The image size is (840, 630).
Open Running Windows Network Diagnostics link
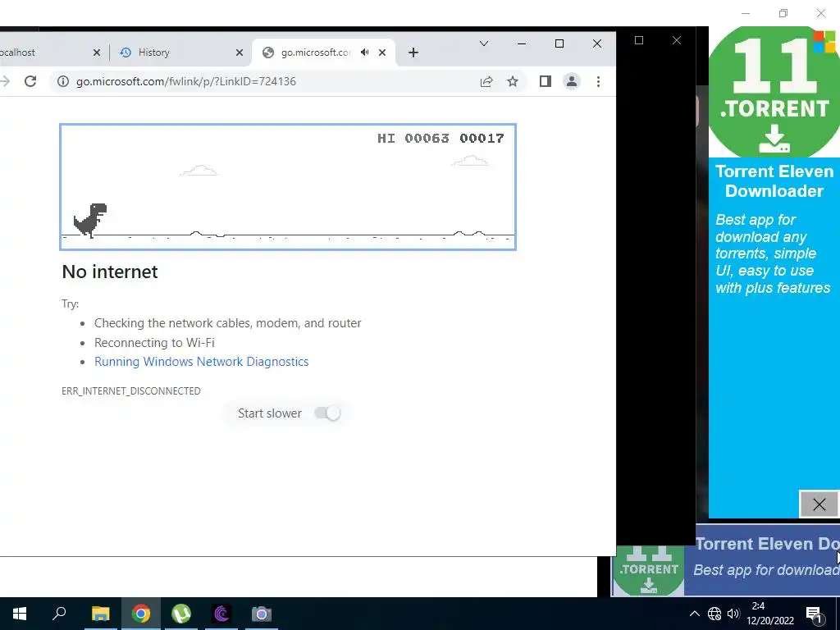click(202, 362)
